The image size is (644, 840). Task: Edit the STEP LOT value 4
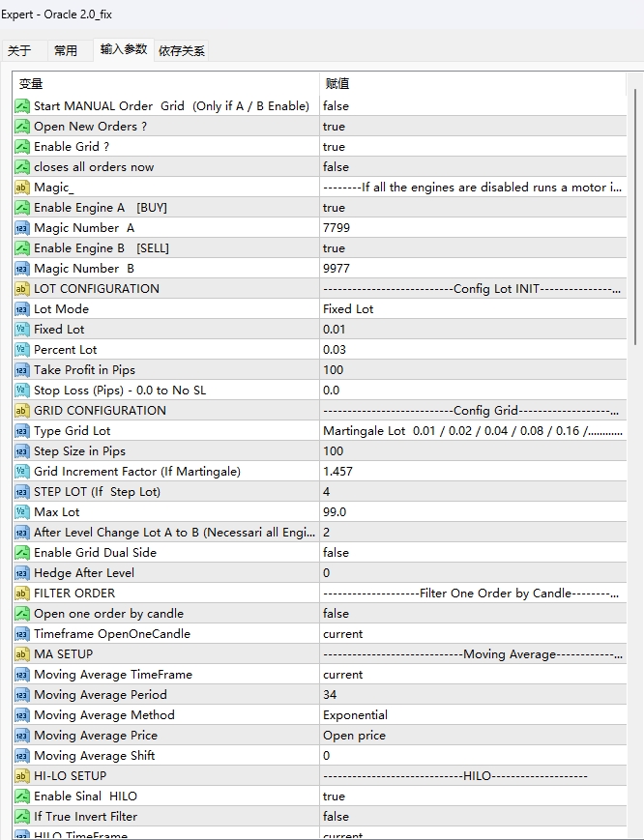[473, 492]
